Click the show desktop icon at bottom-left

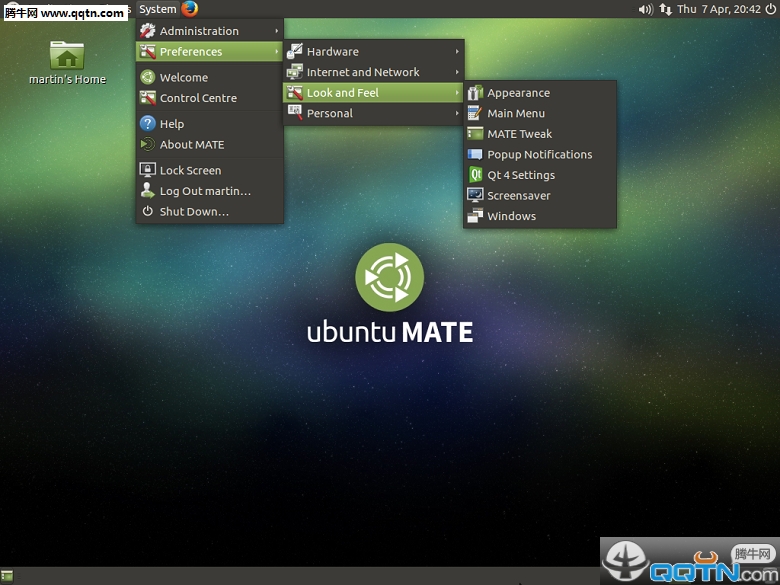(7, 576)
